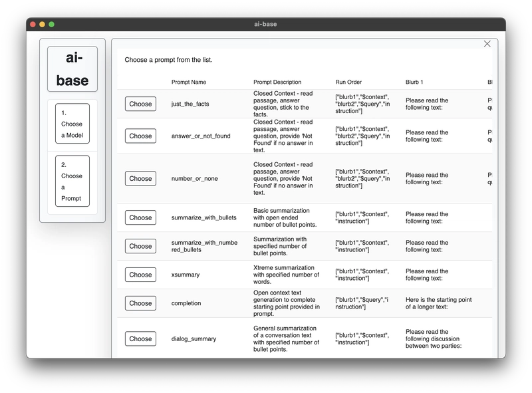Click the completion run order cell
Viewport: 532px width, 393px height.
[x=362, y=303]
